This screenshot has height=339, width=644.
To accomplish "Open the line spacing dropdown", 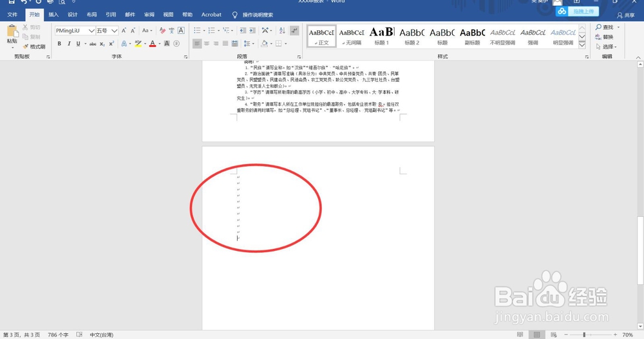I will (x=248, y=44).
